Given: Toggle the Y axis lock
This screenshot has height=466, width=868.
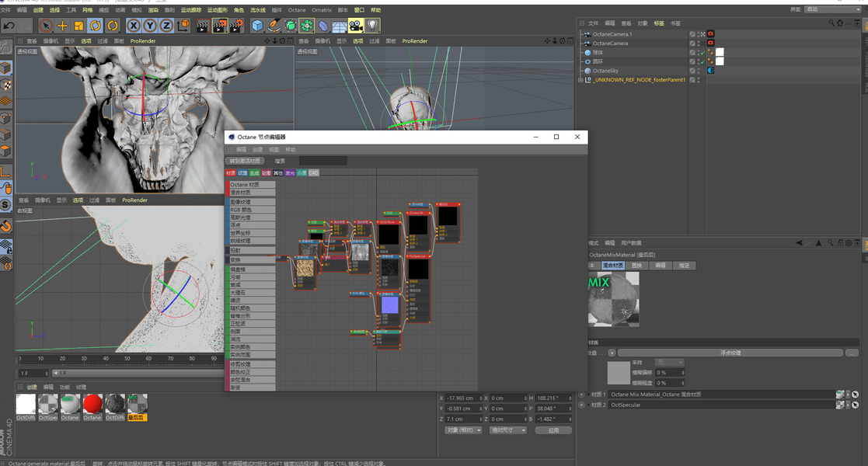Looking at the screenshot, I should click(x=150, y=26).
